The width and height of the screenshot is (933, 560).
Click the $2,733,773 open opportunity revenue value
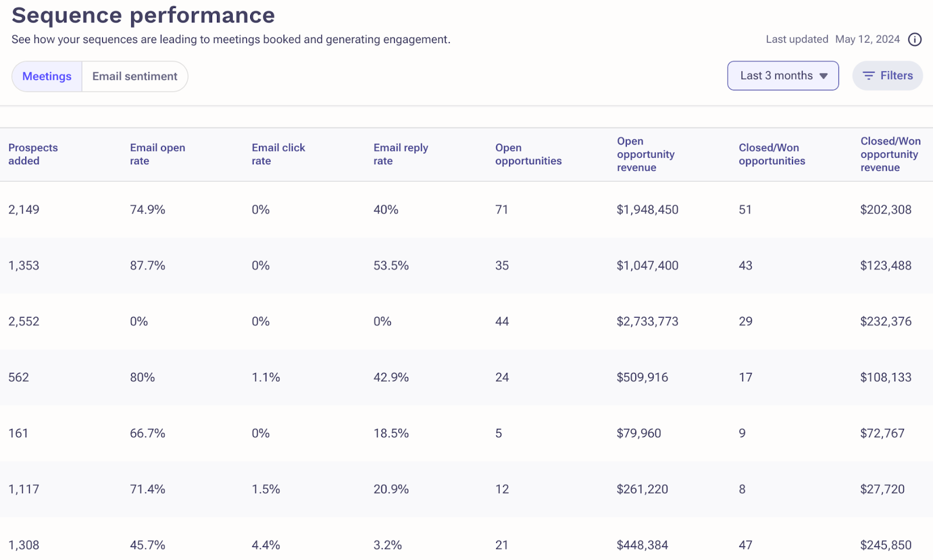pyautogui.click(x=647, y=321)
